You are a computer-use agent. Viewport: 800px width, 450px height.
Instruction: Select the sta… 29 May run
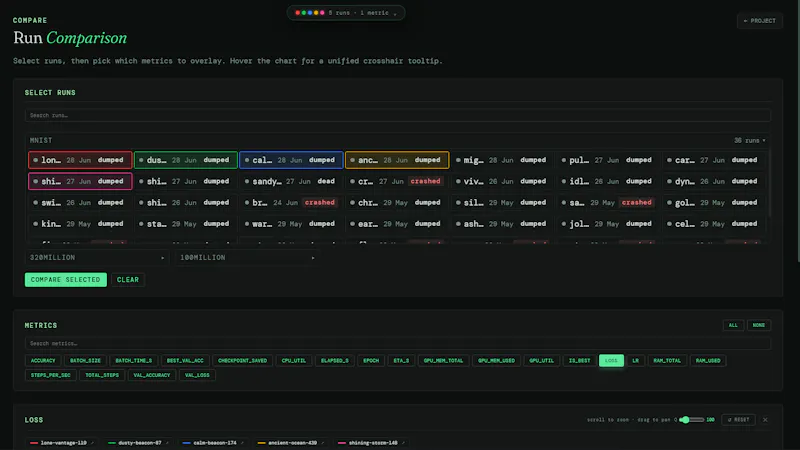[186, 223]
